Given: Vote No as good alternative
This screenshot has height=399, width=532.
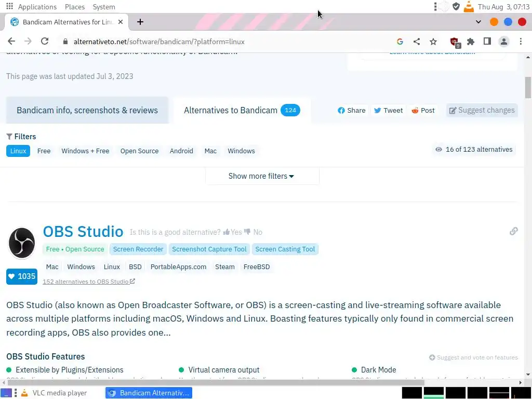Looking at the screenshot, I should pos(253,232).
